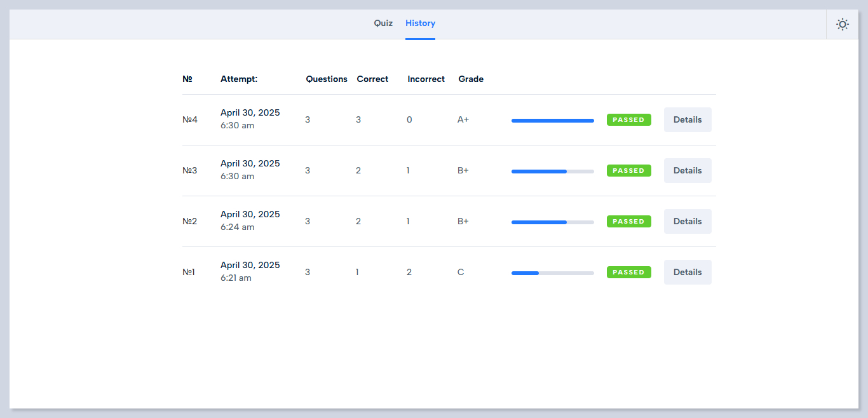Open Details for attempt №3
868x418 pixels.
point(687,170)
